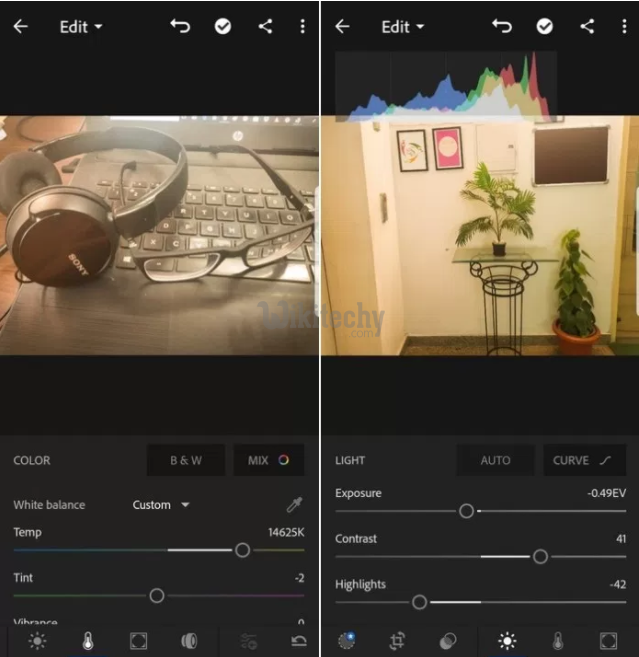Switch to the Light sun tab on the Color screen

[37, 641]
